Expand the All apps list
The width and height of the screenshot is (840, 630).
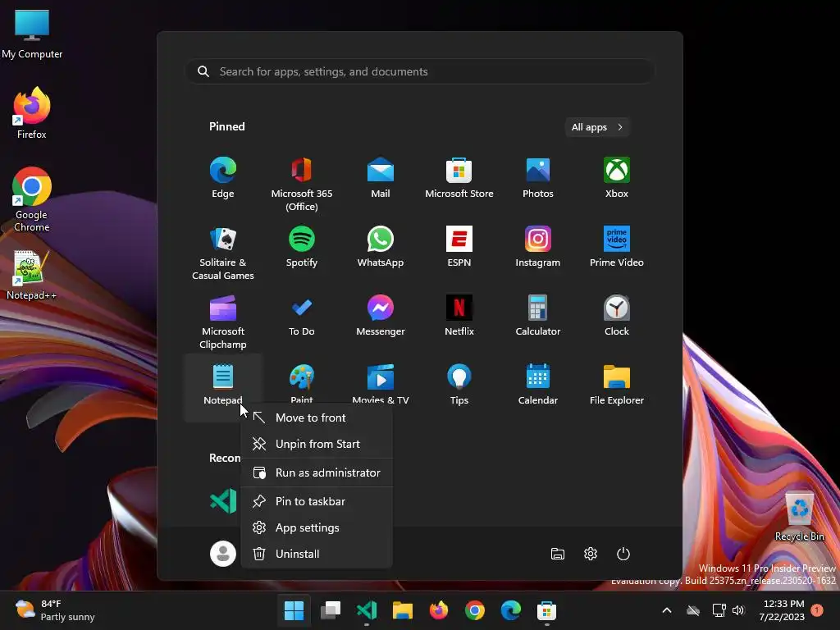coord(597,127)
